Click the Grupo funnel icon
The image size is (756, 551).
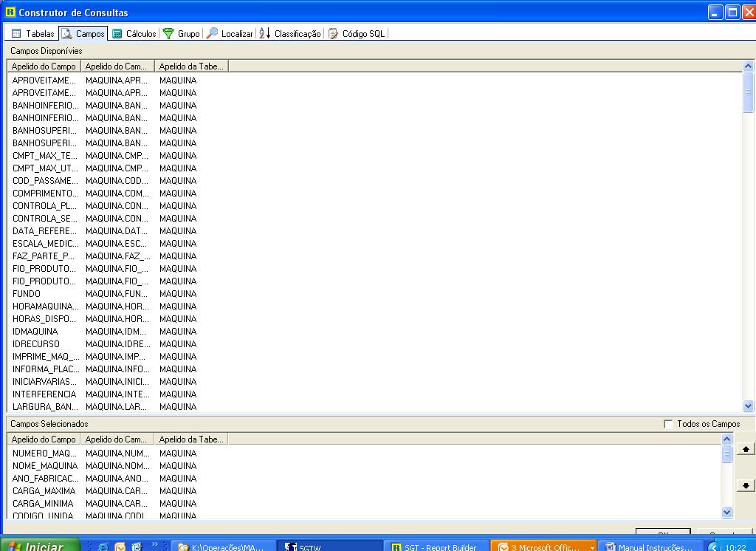[168, 33]
